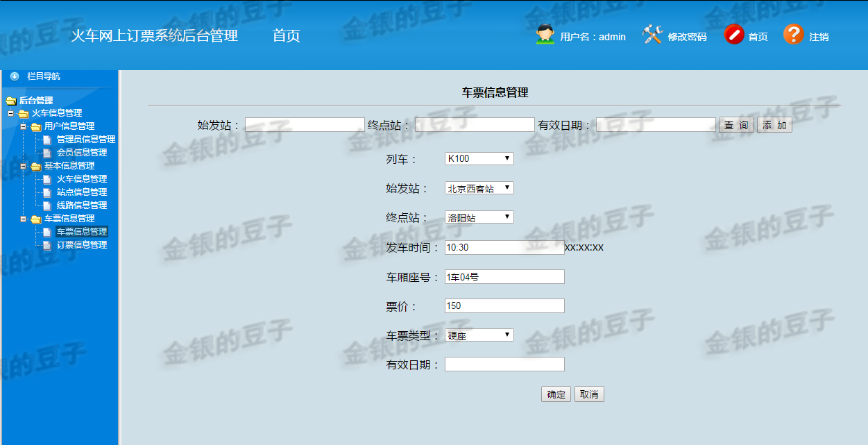Open 站点信息管理 from the sidebar tree
Screen dimensions: 868x445
tap(82, 192)
